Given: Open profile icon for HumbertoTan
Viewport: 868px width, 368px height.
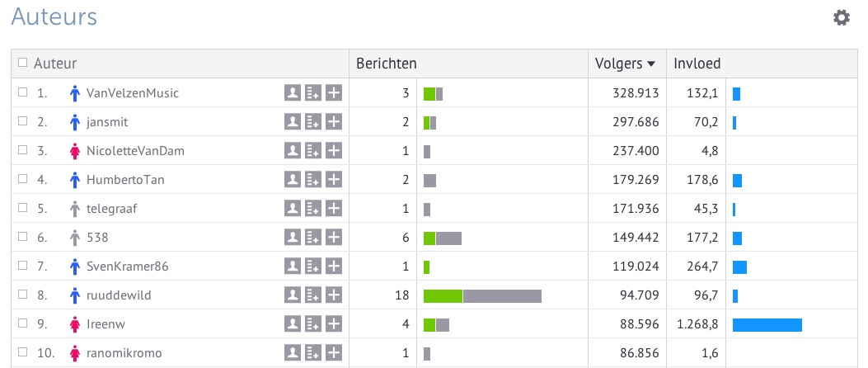Looking at the screenshot, I should pyautogui.click(x=292, y=180).
